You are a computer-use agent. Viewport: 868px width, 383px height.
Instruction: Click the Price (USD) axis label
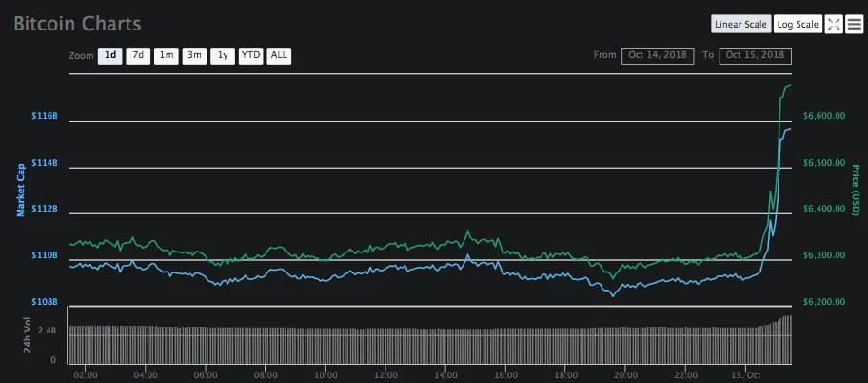[856, 191]
